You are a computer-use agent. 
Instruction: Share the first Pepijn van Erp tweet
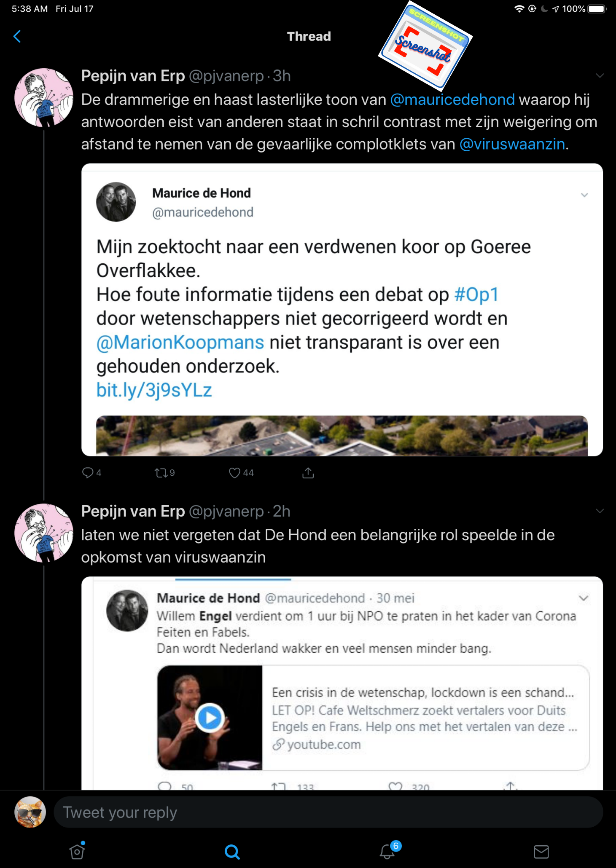pos(308,473)
